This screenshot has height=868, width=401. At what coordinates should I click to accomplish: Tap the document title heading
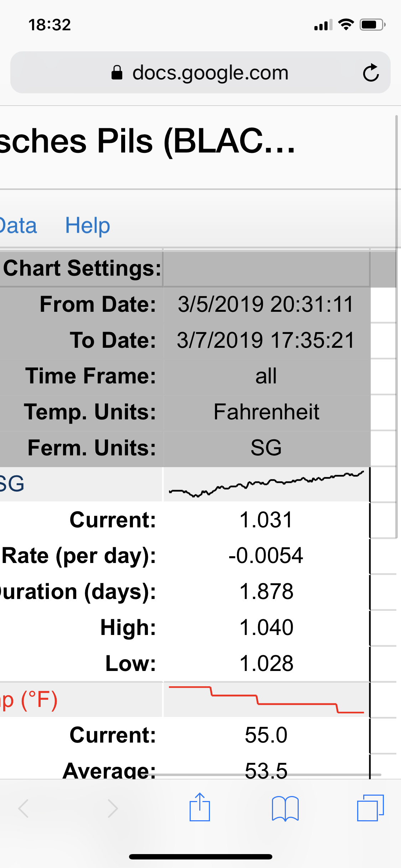pos(148,141)
